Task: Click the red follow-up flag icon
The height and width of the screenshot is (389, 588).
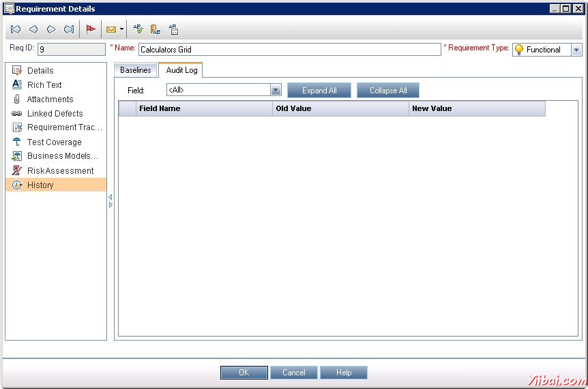Action: point(91,29)
